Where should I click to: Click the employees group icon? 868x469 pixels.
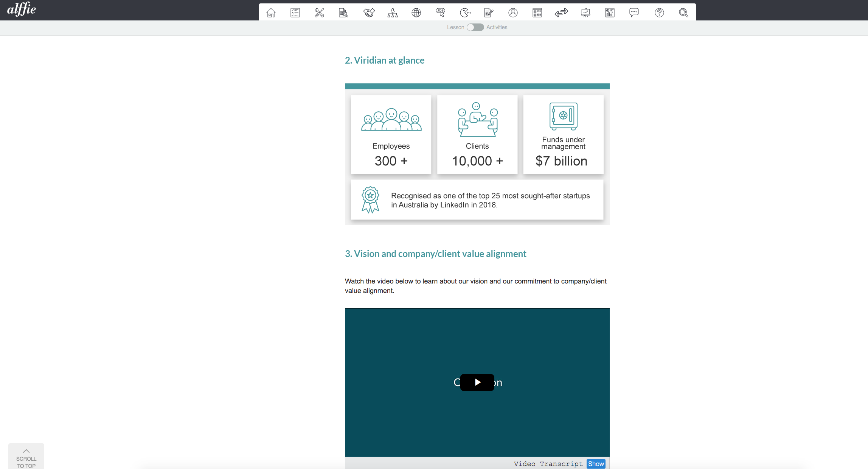tap(391, 120)
